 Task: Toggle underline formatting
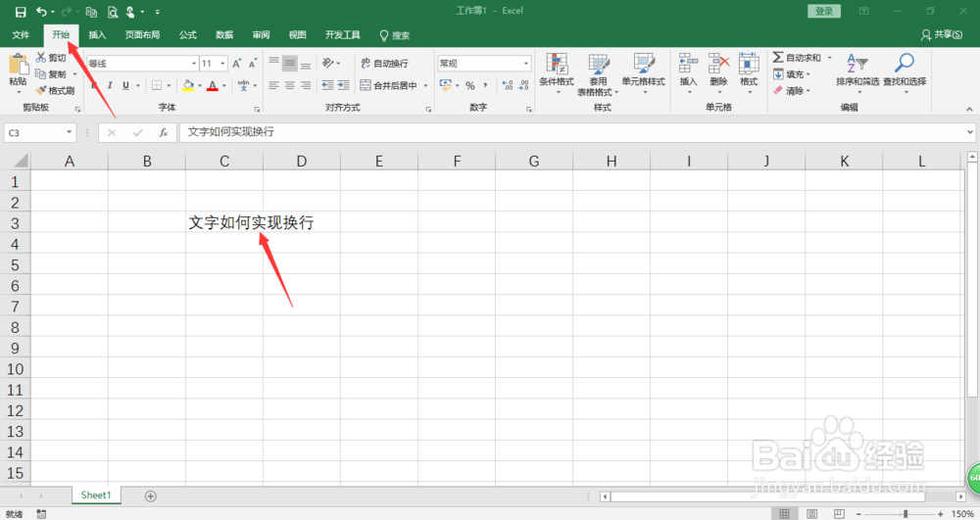tap(125, 85)
